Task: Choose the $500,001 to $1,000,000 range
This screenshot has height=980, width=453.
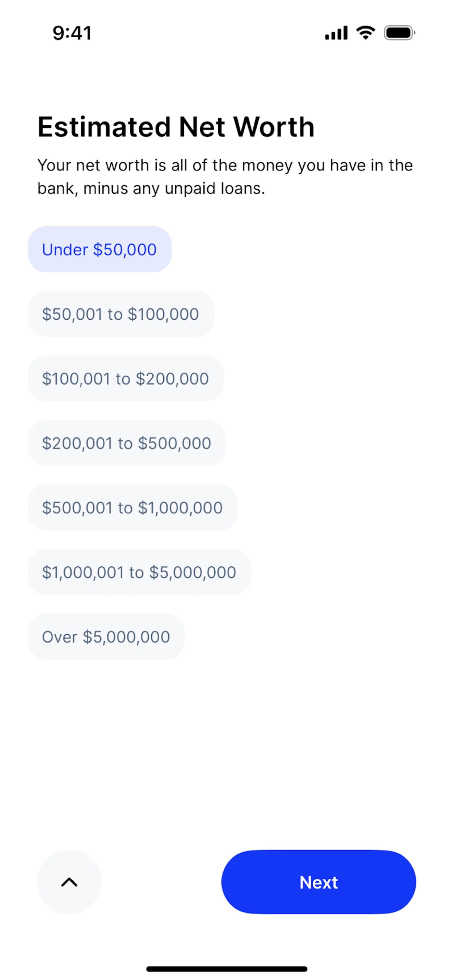Action: pos(132,507)
